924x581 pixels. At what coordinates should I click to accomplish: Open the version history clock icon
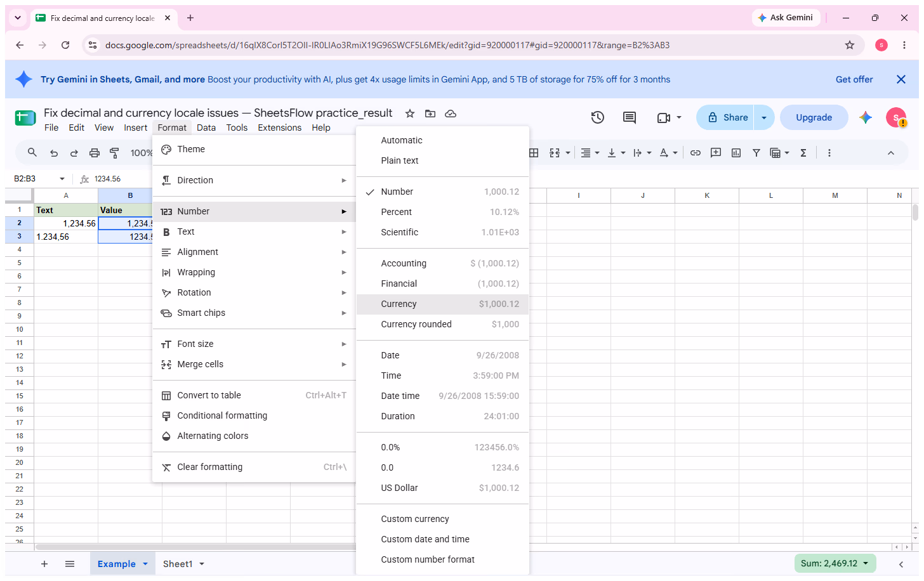tap(597, 117)
